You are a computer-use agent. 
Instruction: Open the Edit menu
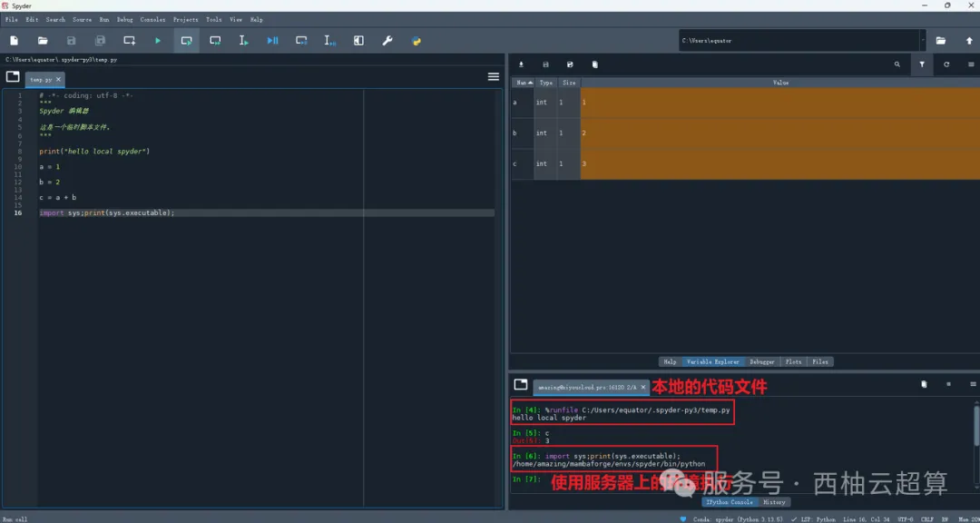click(32, 20)
